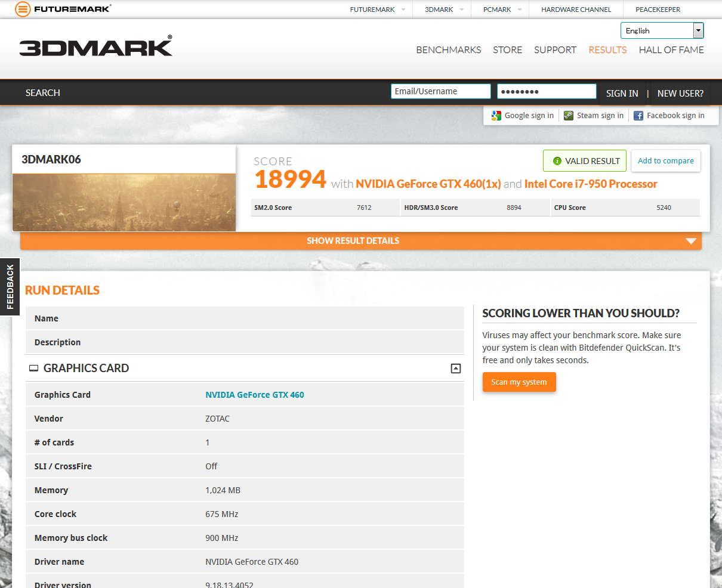Click the VALID RESULT badge
Image resolution: width=722 pixels, height=588 pixels.
tap(585, 161)
